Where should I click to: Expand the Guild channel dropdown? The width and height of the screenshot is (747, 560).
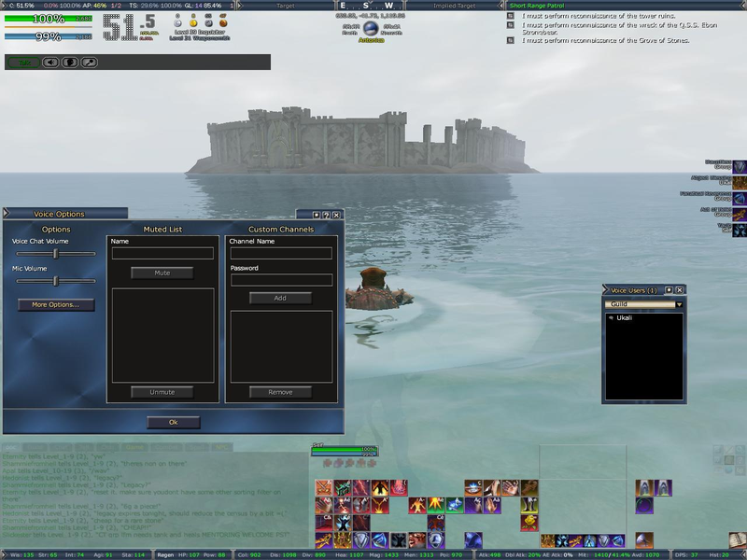[x=679, y=305]
